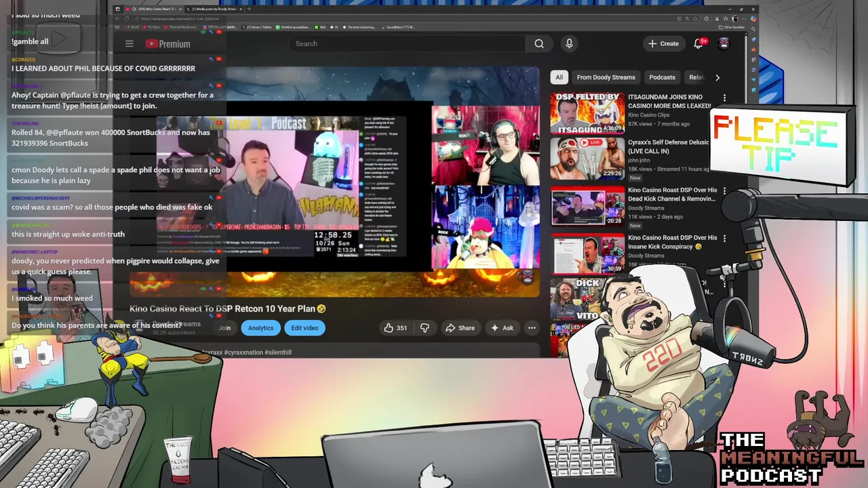This screenshot has height=488, width=868.
Task: Click the YouTube Premium logo
Action: [167, 43]
